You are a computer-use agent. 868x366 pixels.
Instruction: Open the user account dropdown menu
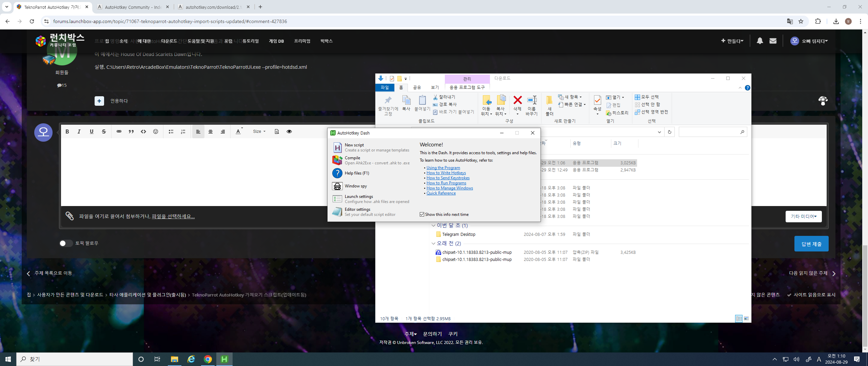[809, 41]
